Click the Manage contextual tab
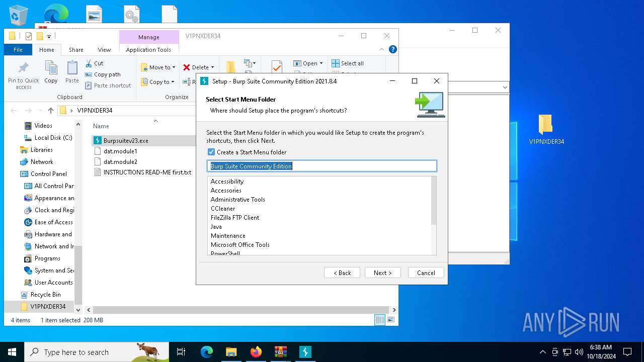The height and width of the screenshot is (362, 644). coord(149,37)
